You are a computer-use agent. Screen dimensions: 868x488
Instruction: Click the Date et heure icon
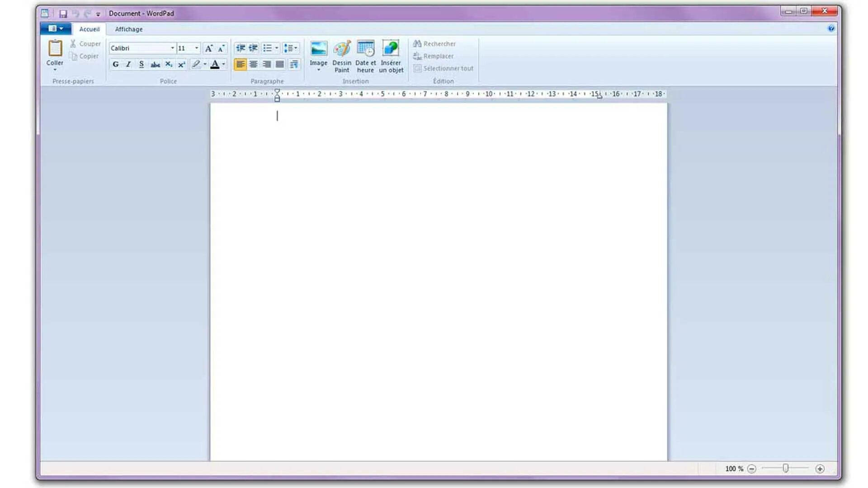click(x=365, y=49)
